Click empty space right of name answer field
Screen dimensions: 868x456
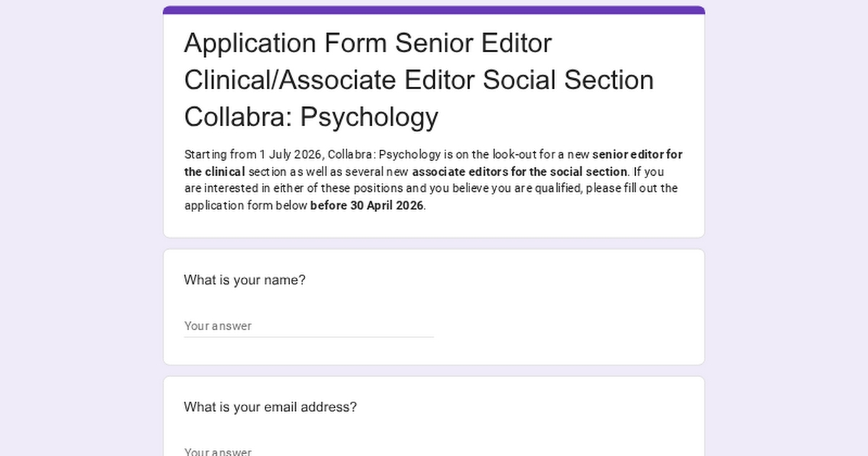pyautogui.click(x=564, y=326)
